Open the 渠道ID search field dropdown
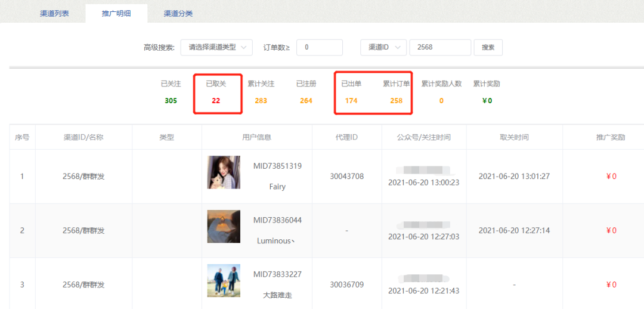 click(383, 47)
